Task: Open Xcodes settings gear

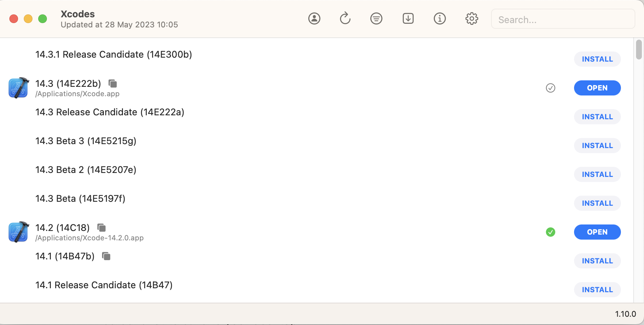Action: coord(471,18)
